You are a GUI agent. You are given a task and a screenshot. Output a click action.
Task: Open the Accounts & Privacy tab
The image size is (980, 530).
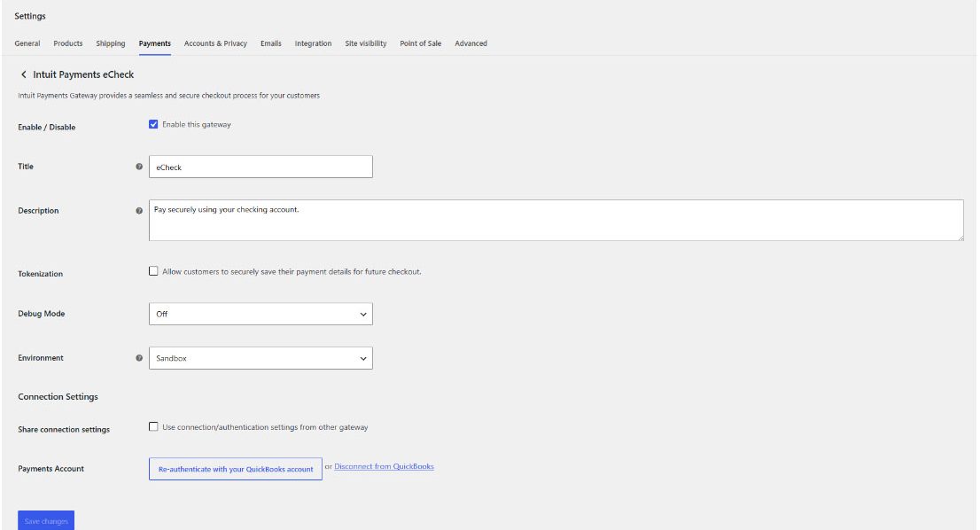215,43
